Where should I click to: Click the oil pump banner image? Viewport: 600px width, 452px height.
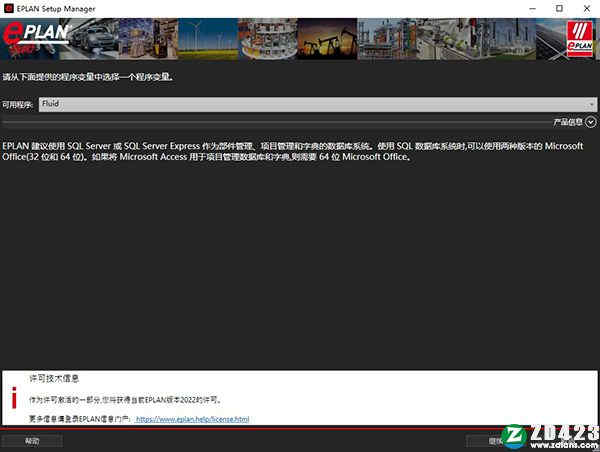click(x=327, y=39)
